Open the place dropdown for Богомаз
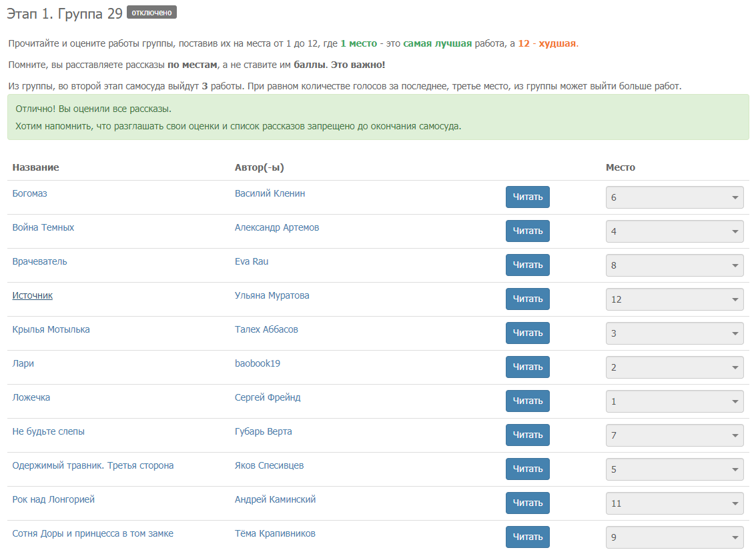 click(674, 197)
